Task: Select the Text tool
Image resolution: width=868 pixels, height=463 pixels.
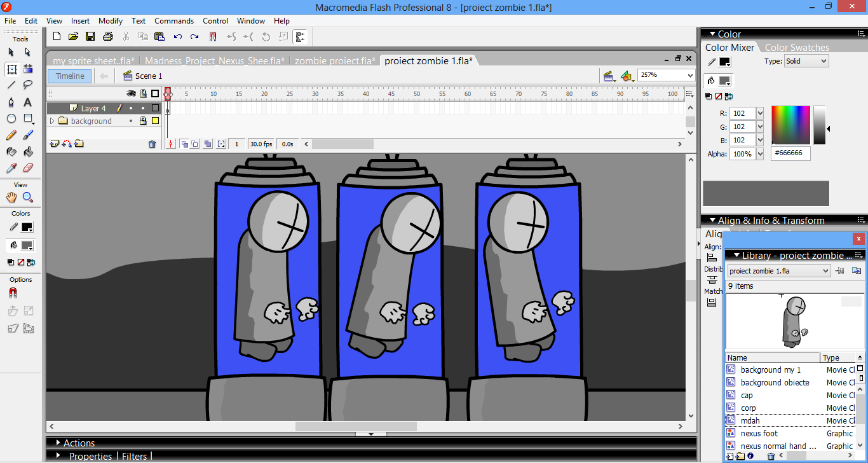Action: 28,102
